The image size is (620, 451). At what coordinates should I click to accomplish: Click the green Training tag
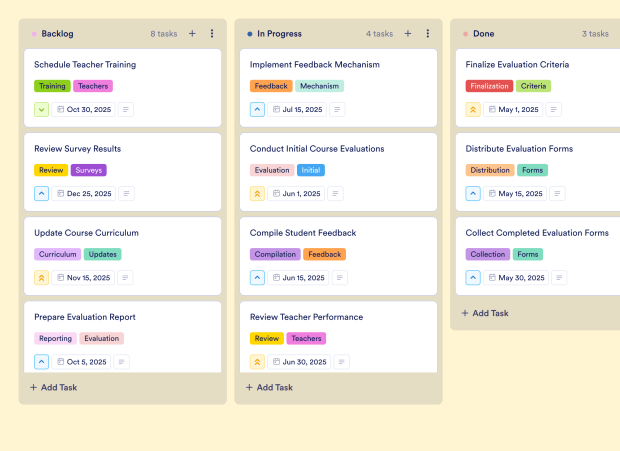[52, 86]
